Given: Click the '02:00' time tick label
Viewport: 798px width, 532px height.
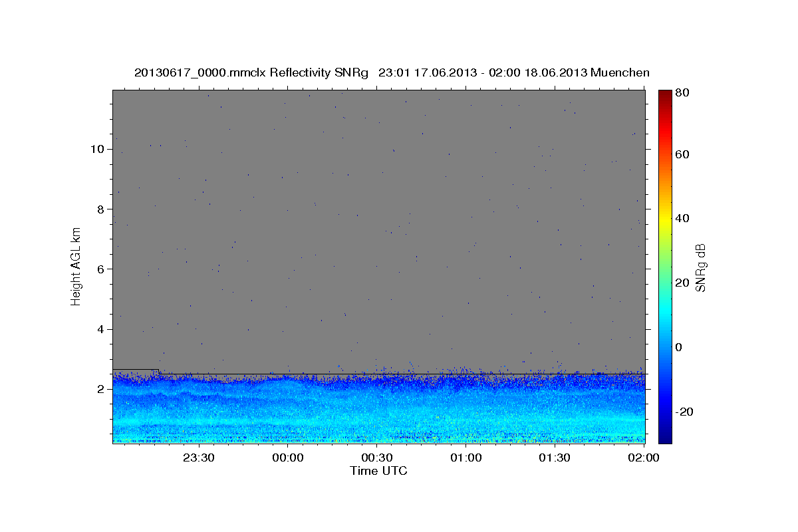Looking at the screenshot, I should click(644, 458).
